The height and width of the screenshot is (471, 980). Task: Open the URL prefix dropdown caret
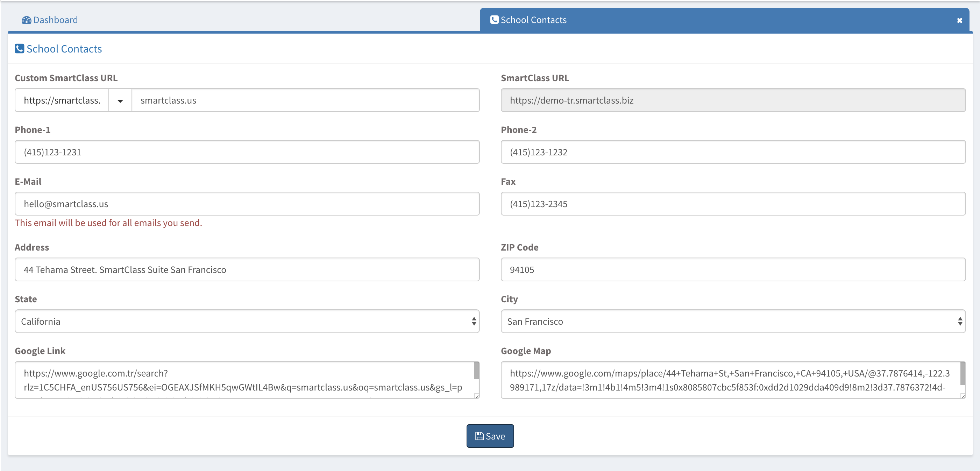tap(120, 100)
